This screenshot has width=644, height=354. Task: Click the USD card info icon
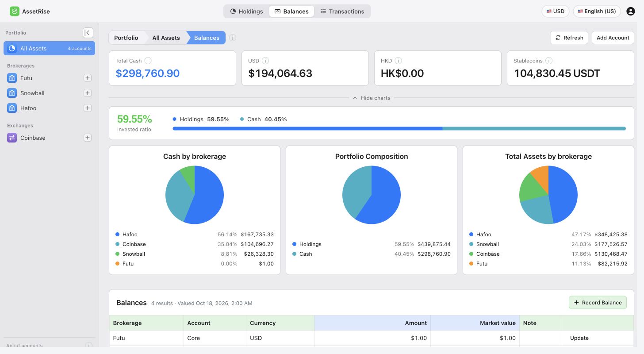(x=265, y=61)
